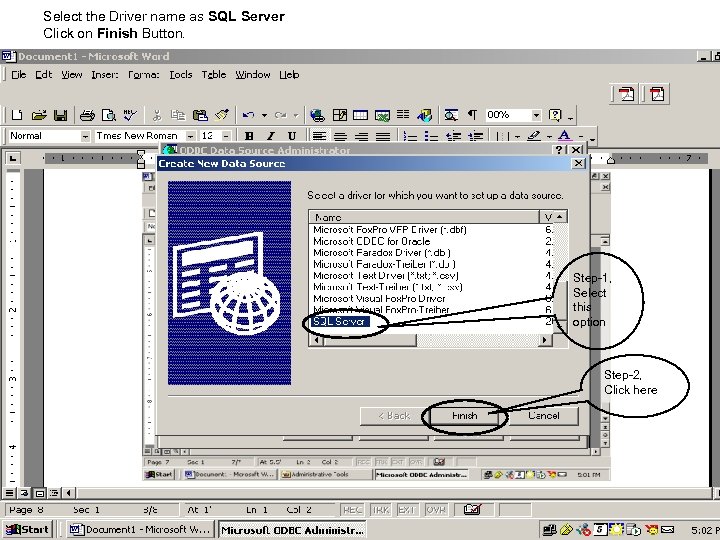Open the Font Color dropdown arrow
Screen dimensions: 720x540
(580, 136)
